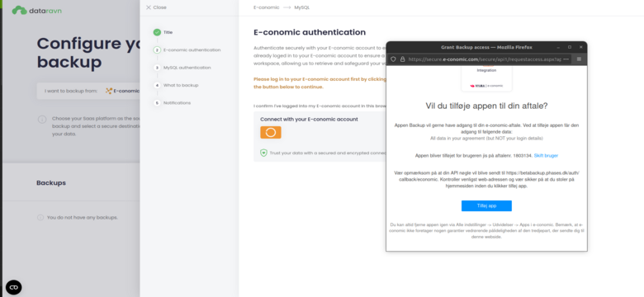
Task: Click the orange sync connect button
Action: point(271,133)
